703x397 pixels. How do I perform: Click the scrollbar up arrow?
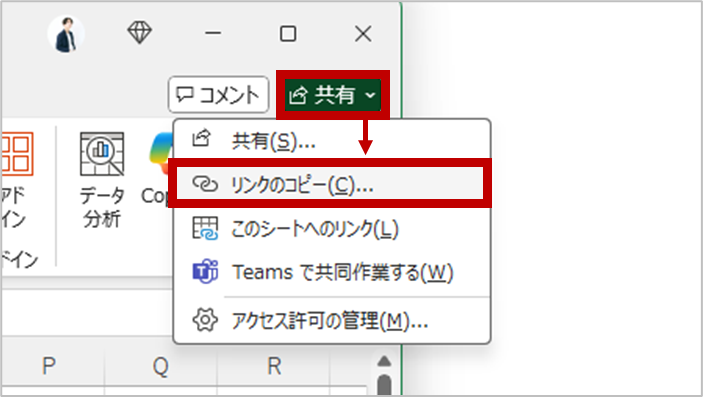tap(384, 361)
